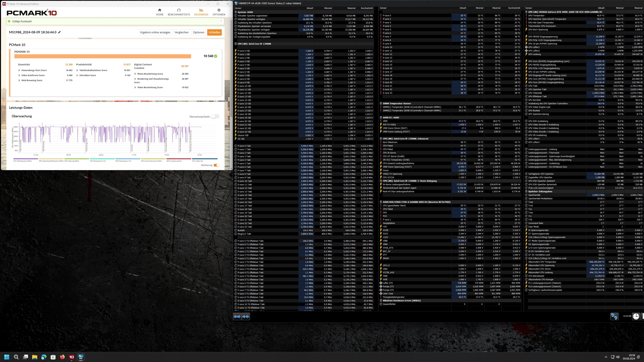Expand Video Bearbeitung Score row

click(135, 87)
